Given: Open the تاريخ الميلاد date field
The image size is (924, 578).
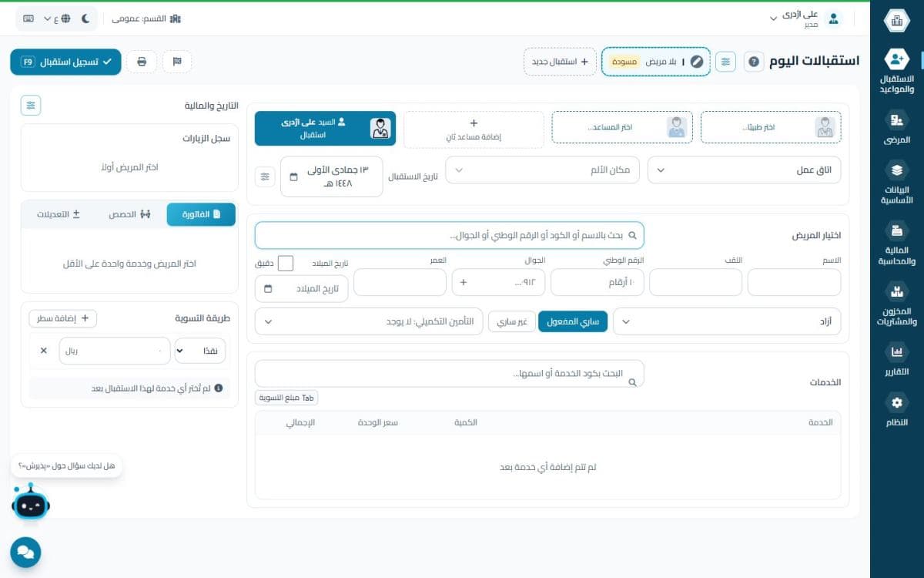Looking at the screenshot, I should 302,288.
